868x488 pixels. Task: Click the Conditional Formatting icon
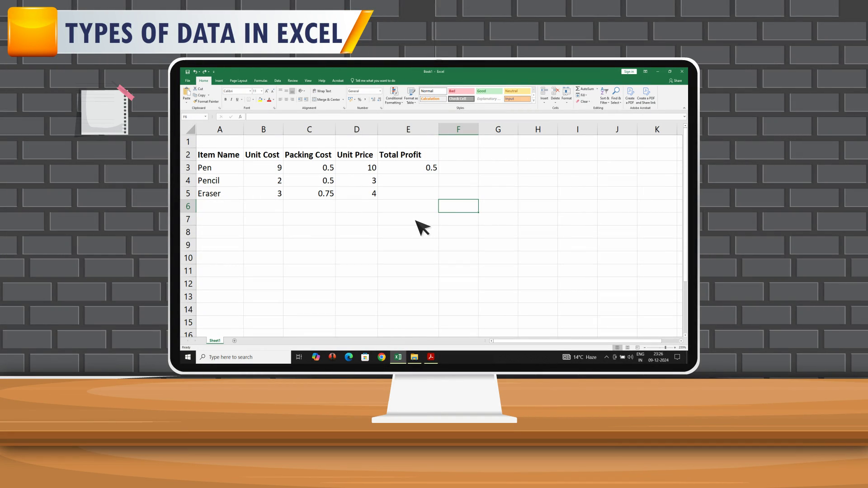pyautogui.click(x=394, y=91)
